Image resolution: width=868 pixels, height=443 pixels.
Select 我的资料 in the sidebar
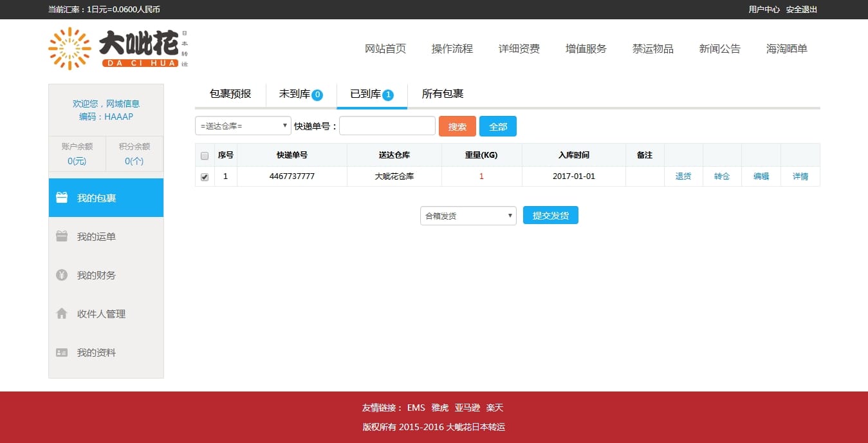click(106, 352)
